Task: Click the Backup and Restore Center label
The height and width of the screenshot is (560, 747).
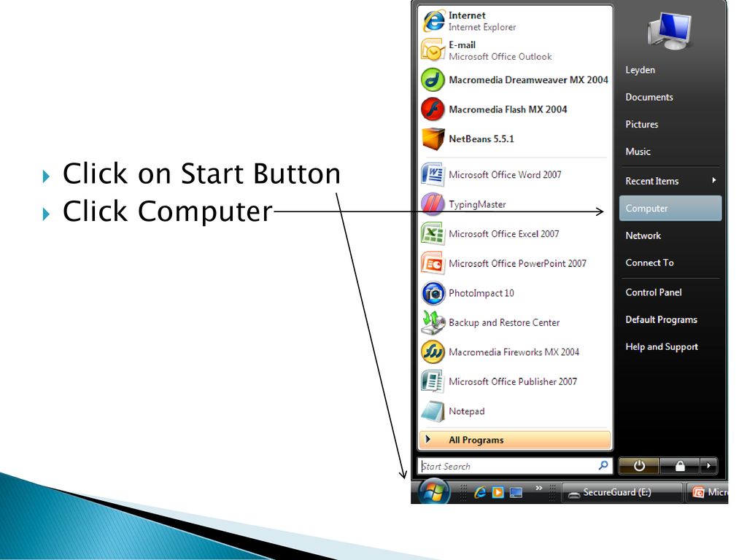Action: [504, 322]
